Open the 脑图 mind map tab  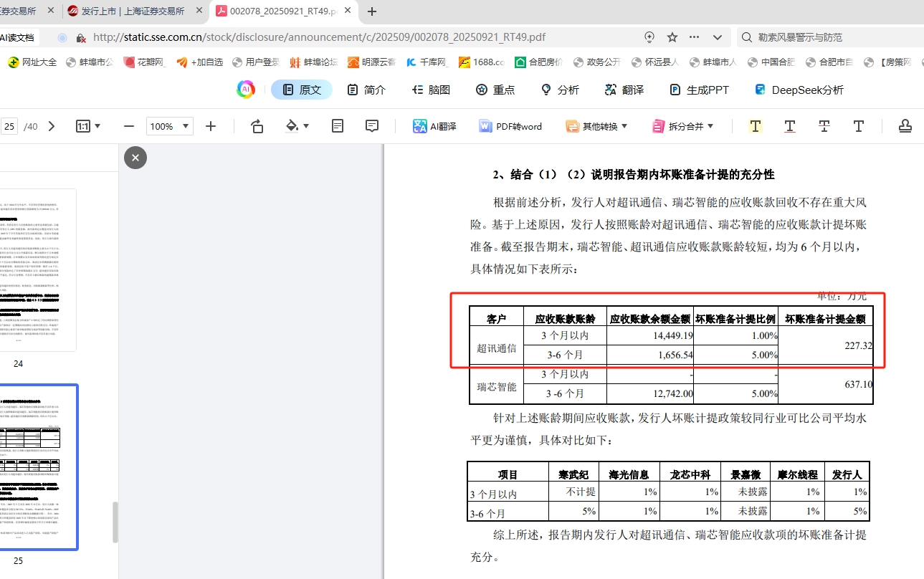(x=431, y=90)
